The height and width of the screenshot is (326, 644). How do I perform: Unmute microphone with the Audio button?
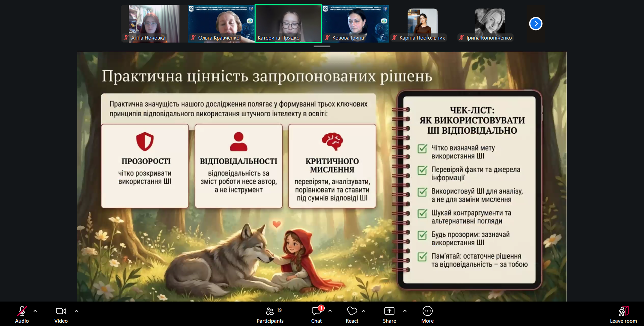click(22, 314)
